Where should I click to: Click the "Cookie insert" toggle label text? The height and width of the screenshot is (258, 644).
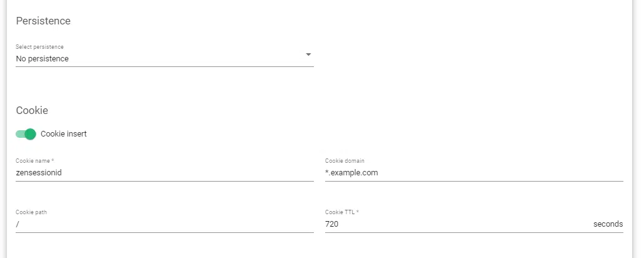pyautogui.click(x=64, y=133)
